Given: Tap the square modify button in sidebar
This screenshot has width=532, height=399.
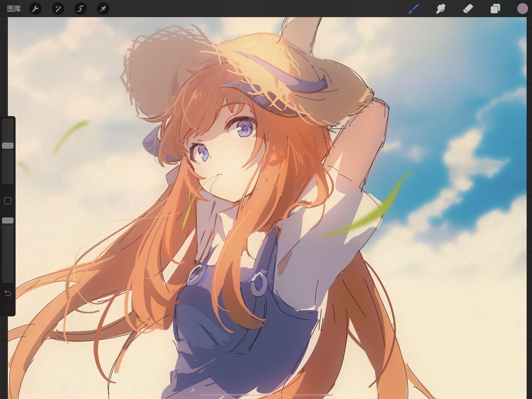Looking at the screenshot, I should (8, 201).
